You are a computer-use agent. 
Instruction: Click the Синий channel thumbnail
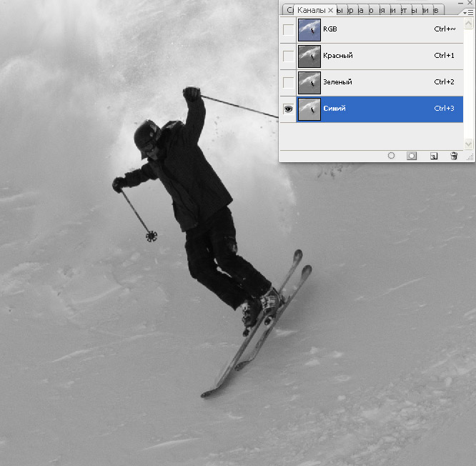click(x=309, y=109)
